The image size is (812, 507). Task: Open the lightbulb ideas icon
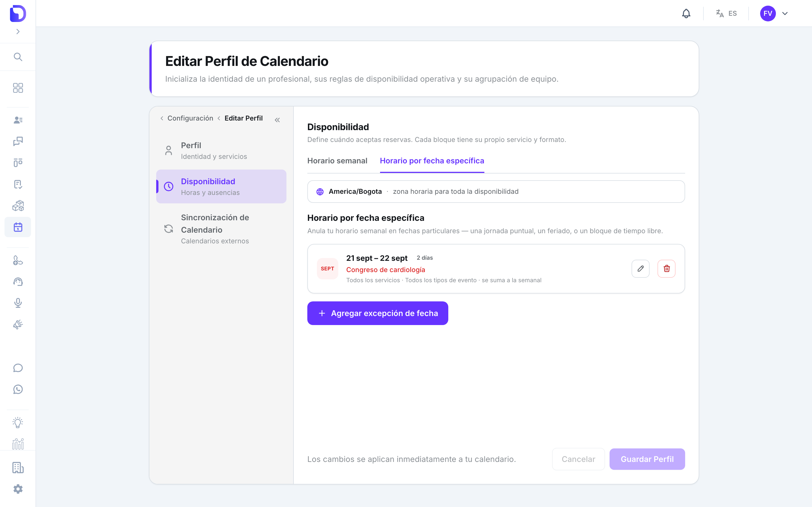click(18, 422)
